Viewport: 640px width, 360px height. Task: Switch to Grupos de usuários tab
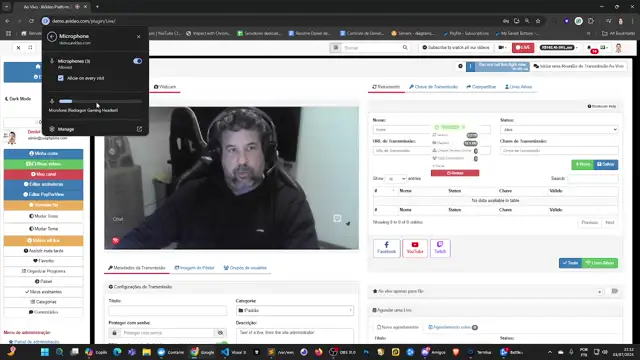[x=245, y=268]
